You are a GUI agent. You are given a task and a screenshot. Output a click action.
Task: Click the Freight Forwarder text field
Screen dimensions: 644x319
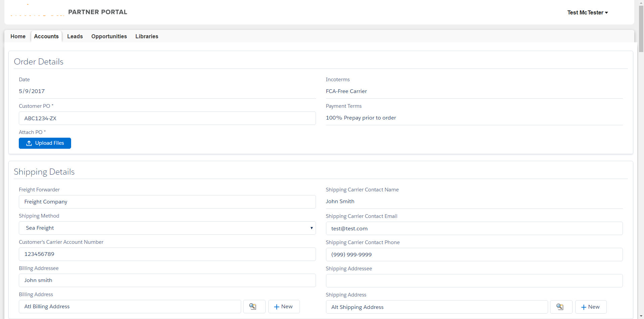tap(167, 202)
